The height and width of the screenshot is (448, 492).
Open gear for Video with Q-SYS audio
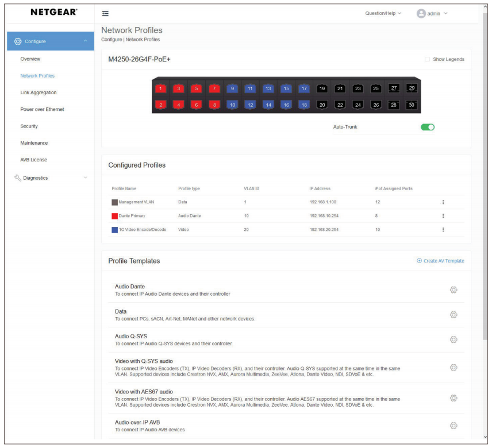click(453, 367)
